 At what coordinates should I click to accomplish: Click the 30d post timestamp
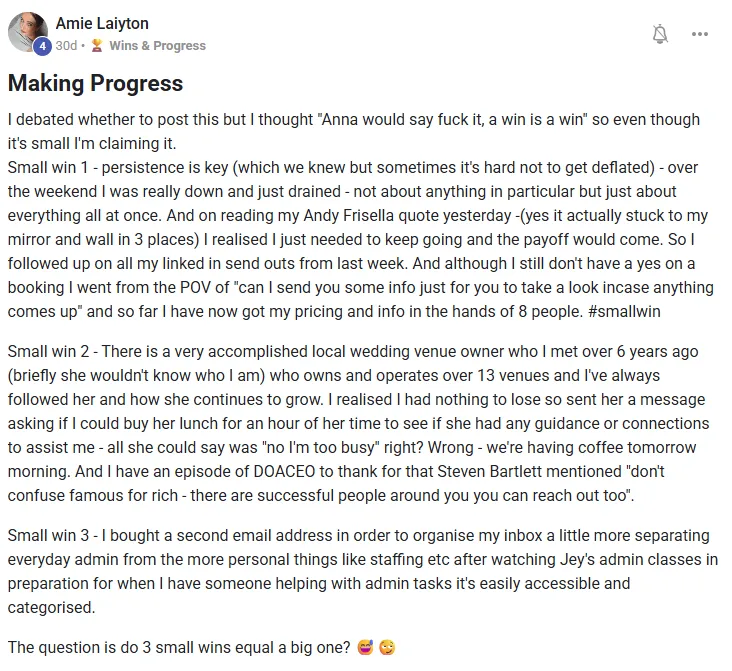66,46
